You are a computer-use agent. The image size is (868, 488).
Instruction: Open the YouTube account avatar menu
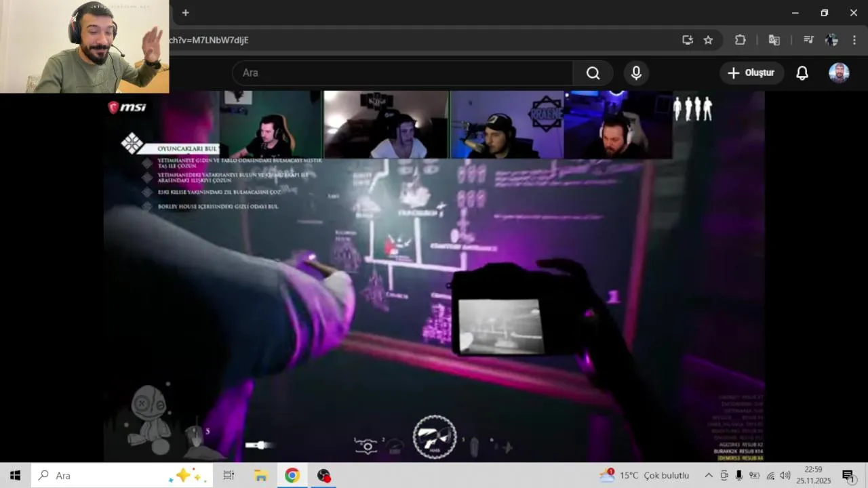(x=839, y=73)
